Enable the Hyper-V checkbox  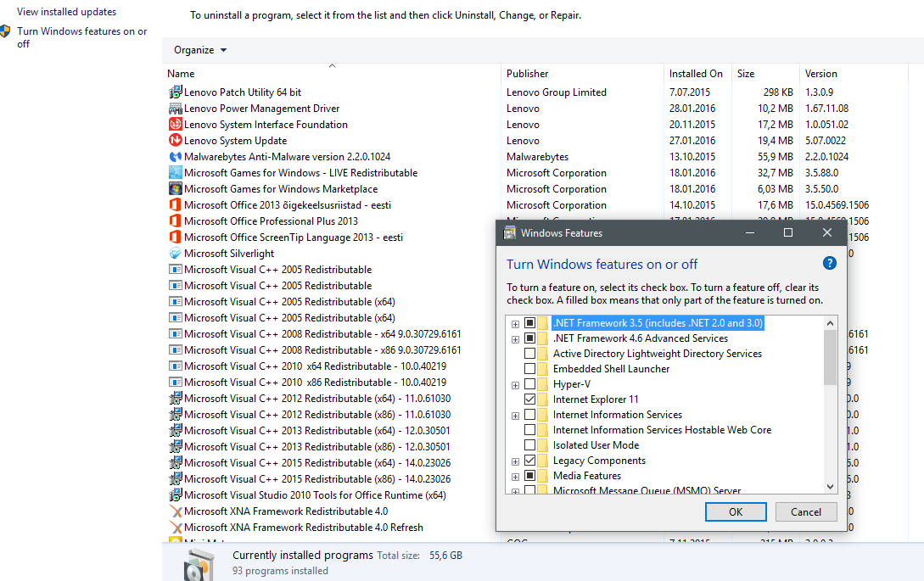tap(529, 384)
